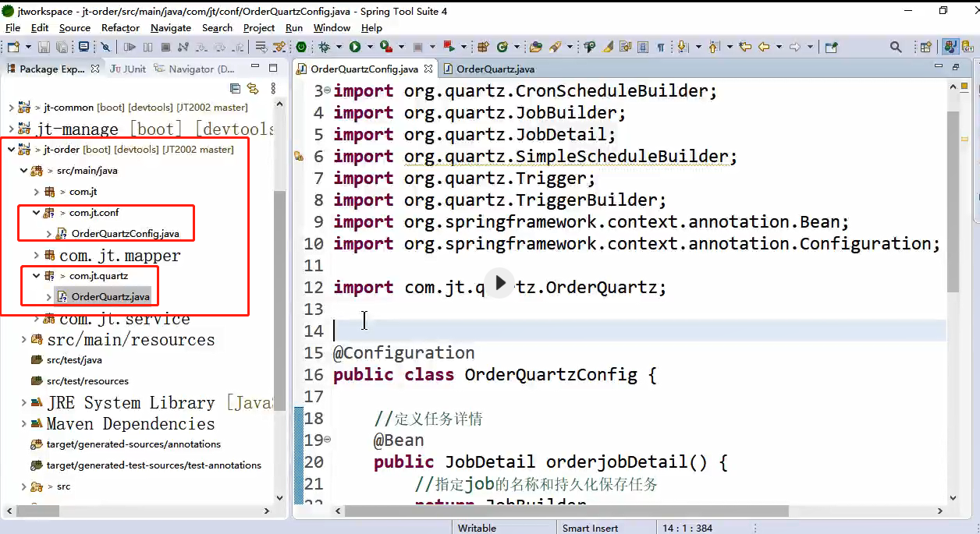Toggle Use Step Filters icon
The width and height of the screenshot is (980, 534).
pos(280,47)
